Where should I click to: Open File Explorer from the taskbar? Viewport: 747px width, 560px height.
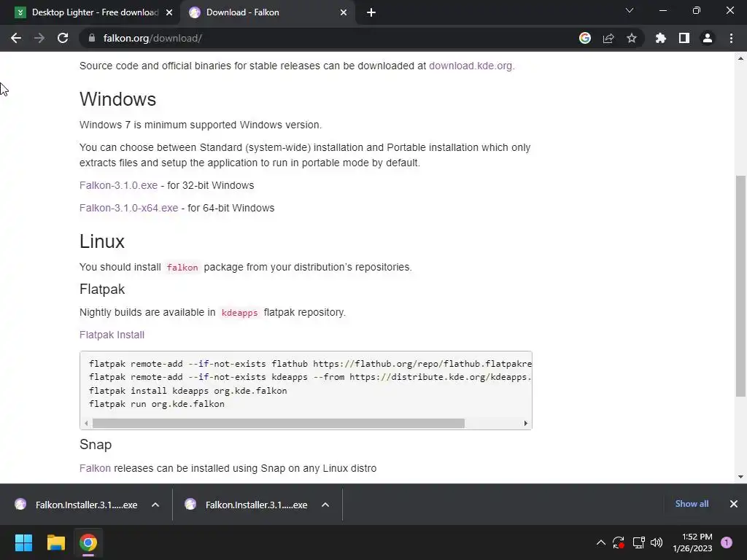click(x=55, y=542)
